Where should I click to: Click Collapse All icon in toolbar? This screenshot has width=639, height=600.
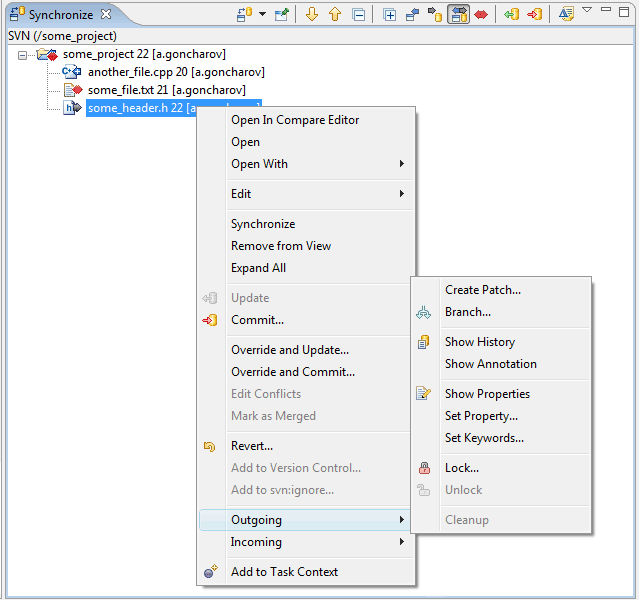click(x=359, y=15)
